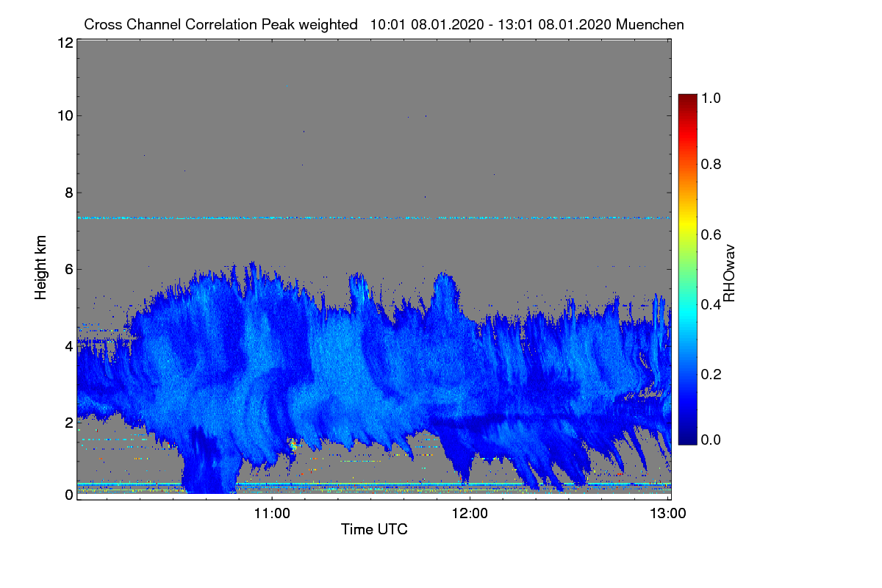The width and height of the screenshot is (882, 588).
Task: Click the 'Height km' y-axis label
Action: [42, 268]
